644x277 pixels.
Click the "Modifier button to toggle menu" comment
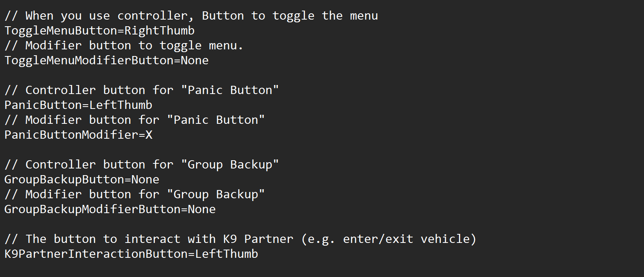tap(124, 45)
